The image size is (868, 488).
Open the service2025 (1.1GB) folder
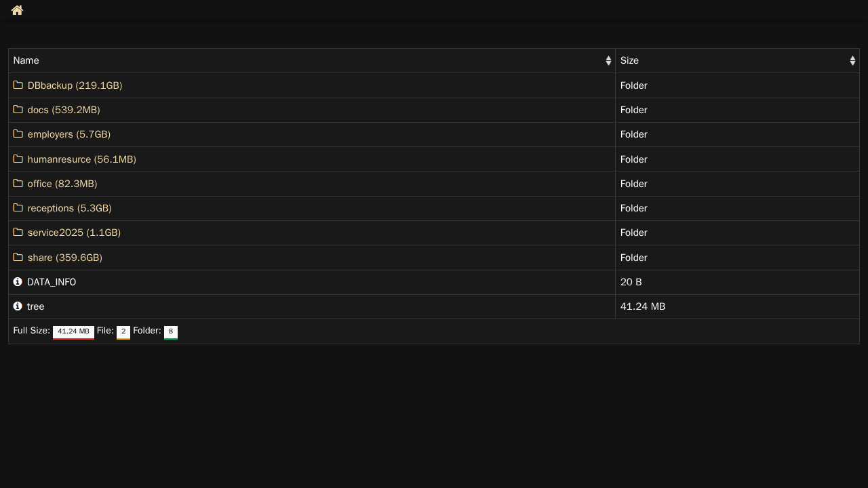point(74,232)
